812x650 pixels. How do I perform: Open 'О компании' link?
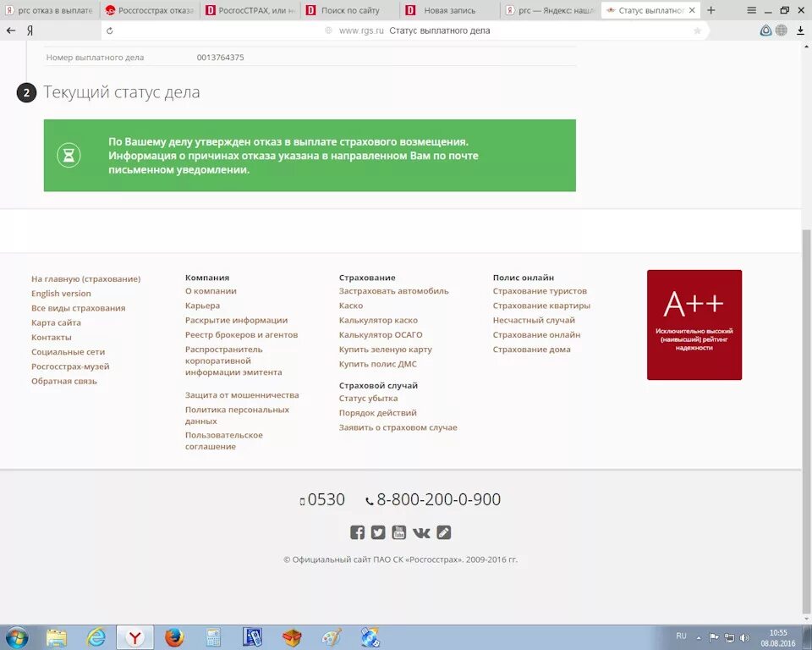point(211,291)
